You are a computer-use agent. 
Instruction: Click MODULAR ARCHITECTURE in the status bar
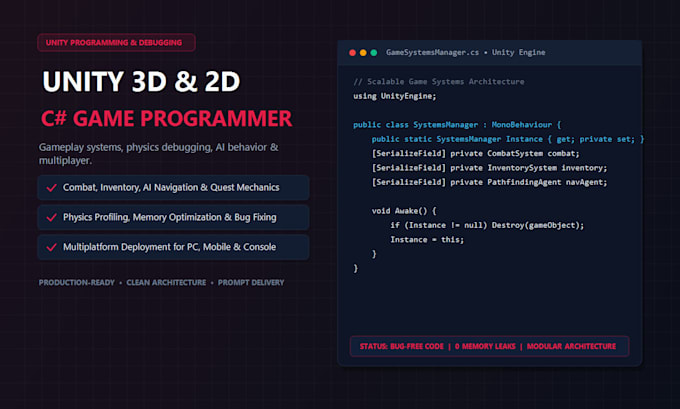click(x=571, y=346)
